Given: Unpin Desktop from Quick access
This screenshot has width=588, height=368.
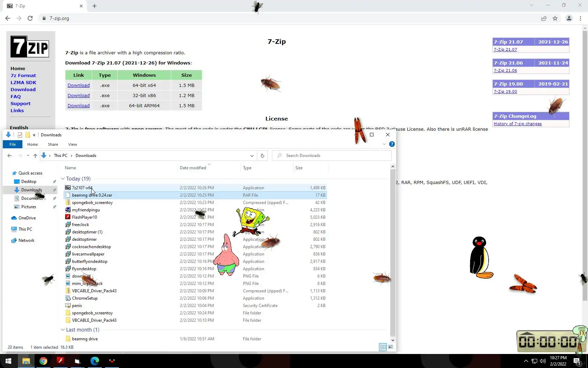Looking at the screenshot, I should (x=54, y=182).
